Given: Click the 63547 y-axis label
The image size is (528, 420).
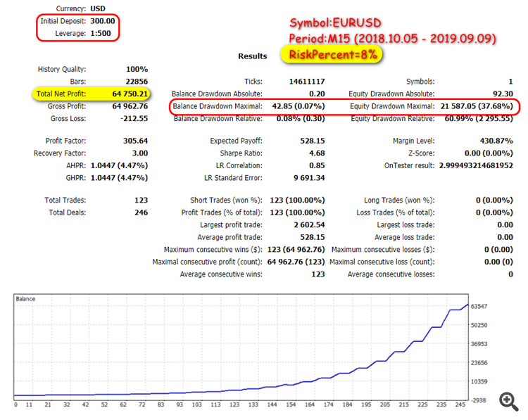Looking at the screenshot, I should click(x=479, y=307).
